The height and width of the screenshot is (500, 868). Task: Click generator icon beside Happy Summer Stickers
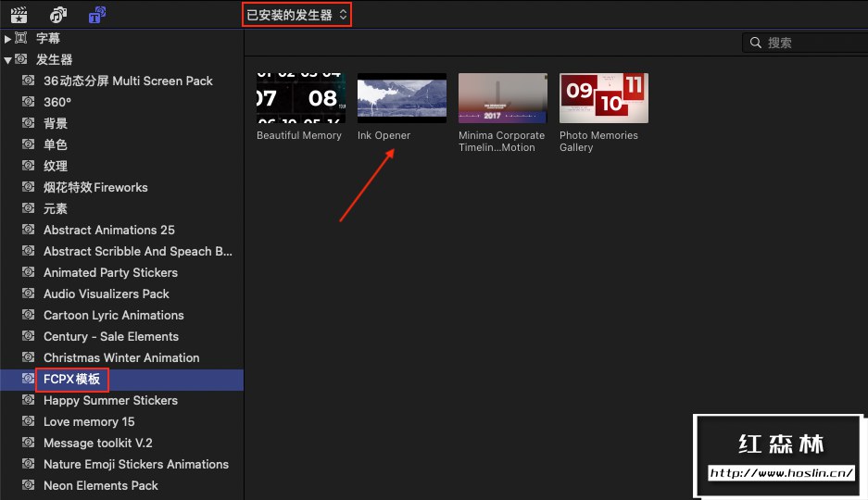[28, 399]
